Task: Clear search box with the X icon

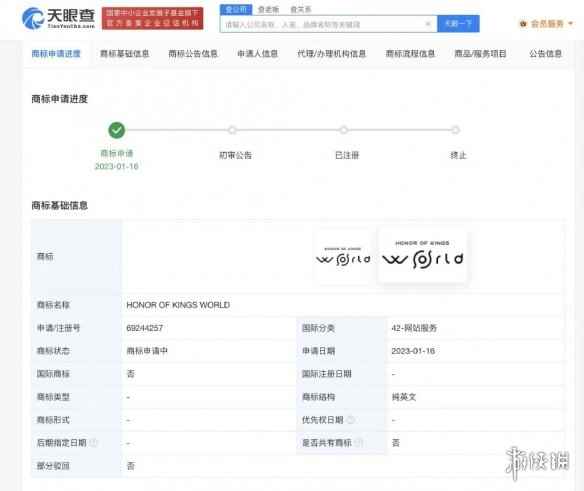Action: click(x=428, y=24)
